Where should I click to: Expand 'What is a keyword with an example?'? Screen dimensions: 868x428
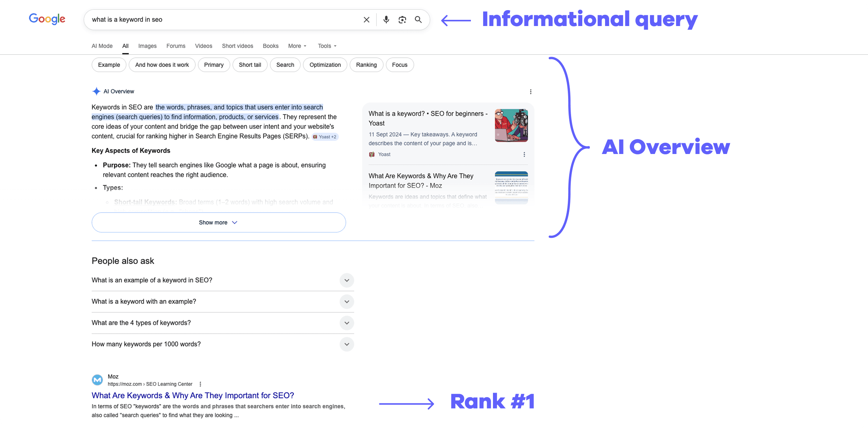[x=223, y=301]
